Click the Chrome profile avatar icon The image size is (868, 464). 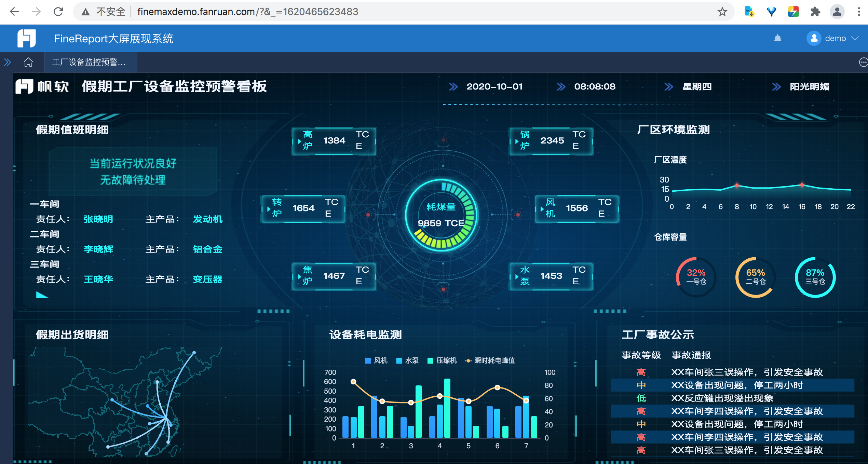837,12
